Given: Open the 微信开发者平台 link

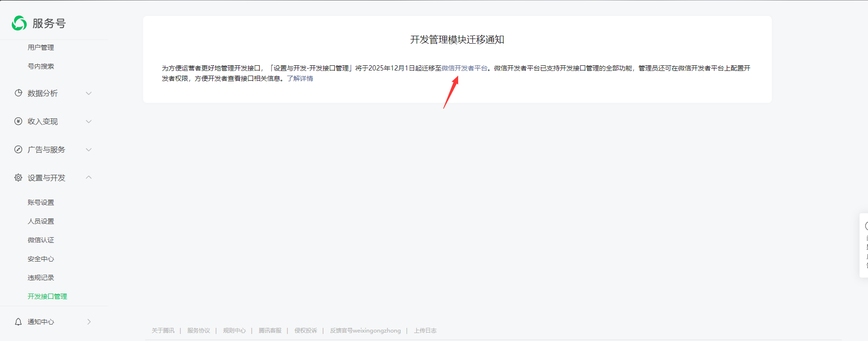Looking at the screenshot, I should click(464, 68).
